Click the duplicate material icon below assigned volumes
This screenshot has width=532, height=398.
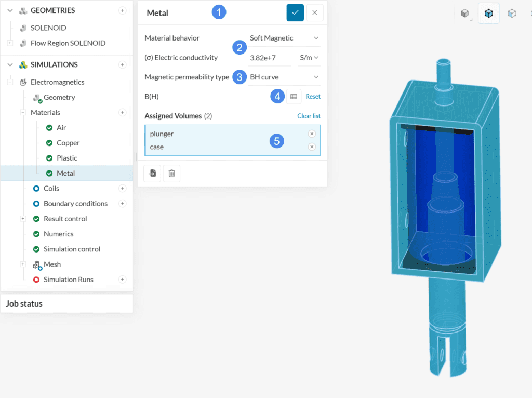(x=152, y=173)
